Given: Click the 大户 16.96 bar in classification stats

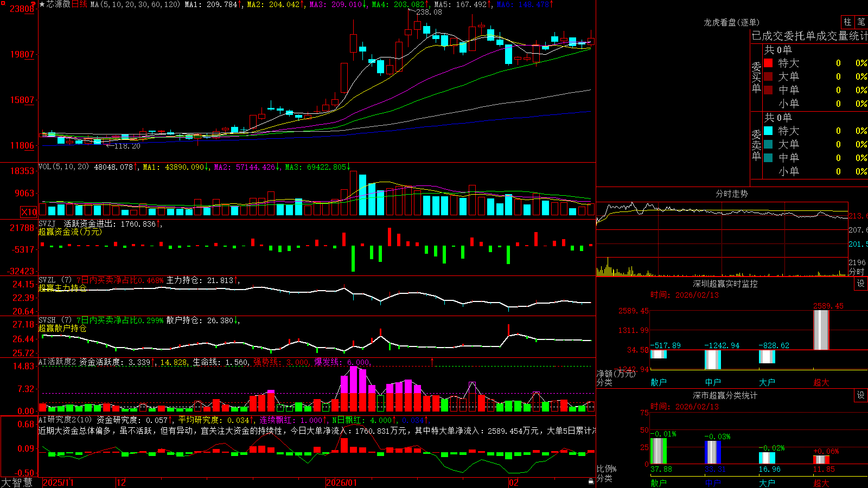Looking at the screenshot, I should [x=767, y=458].
